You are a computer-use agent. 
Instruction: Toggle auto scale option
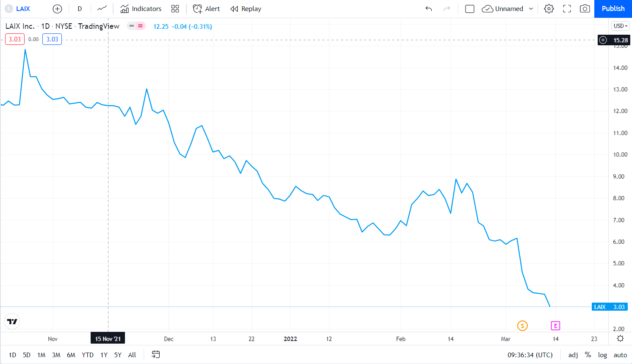[620, 355]
